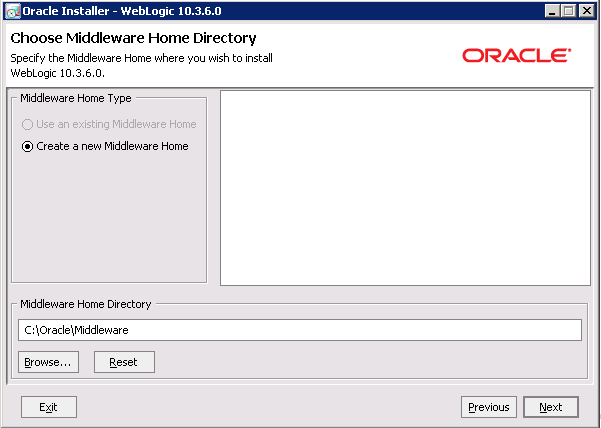
Task: Open the Browse... folder chooser
Action: (48, 362)
